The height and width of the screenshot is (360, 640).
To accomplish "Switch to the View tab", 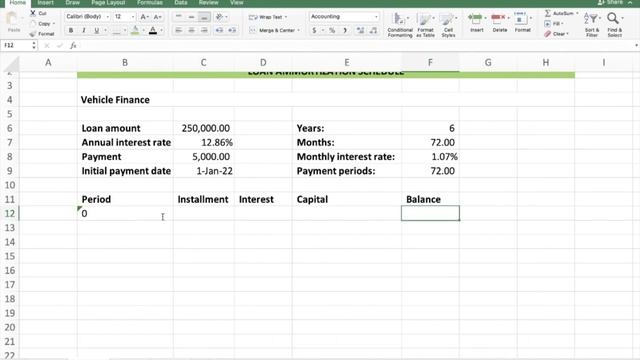I will coord(237,2).
